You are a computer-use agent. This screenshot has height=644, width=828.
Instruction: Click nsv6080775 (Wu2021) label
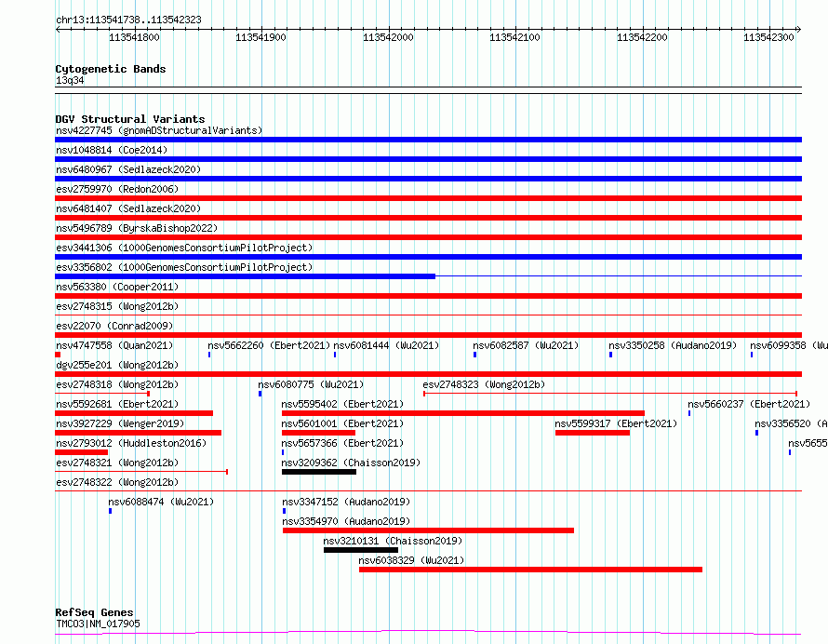point(311,384)
